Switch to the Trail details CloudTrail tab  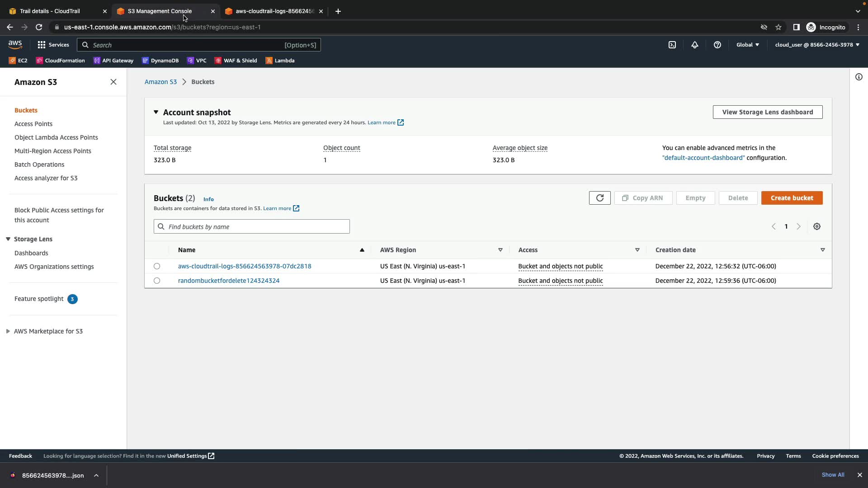tap(50, 11)
